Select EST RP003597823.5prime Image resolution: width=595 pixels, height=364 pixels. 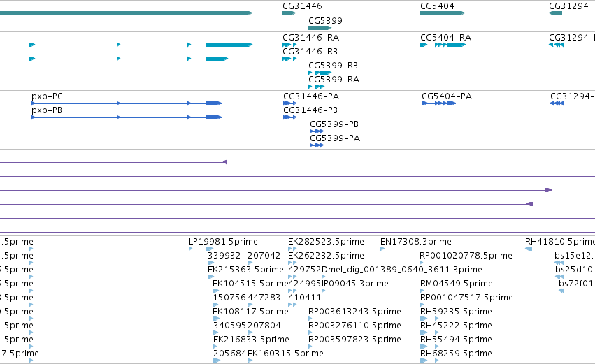pos(354,340)
